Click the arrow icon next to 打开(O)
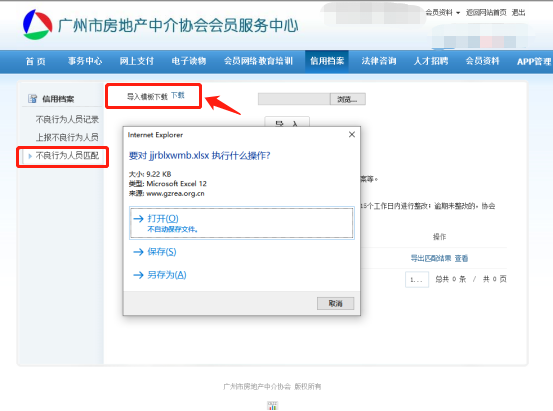Image resolution: width=553 pixels, height=411 pixels. (138, 219)
